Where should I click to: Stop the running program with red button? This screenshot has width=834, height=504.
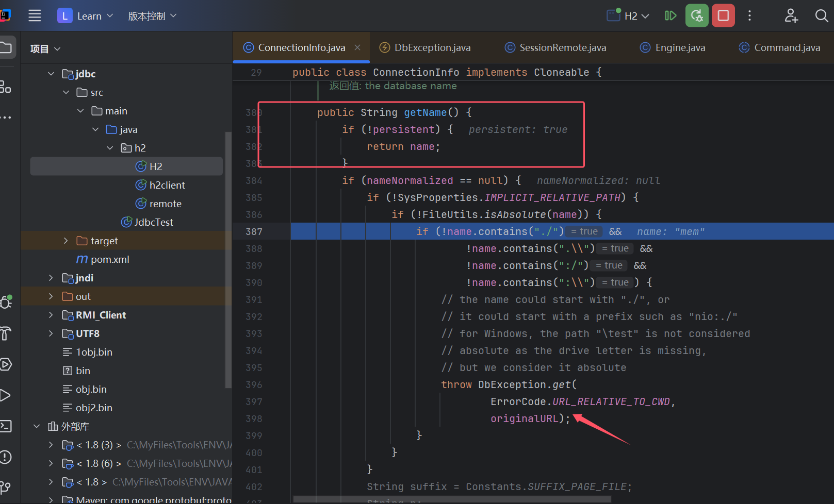pyautogui.click(x=723, y=15)
